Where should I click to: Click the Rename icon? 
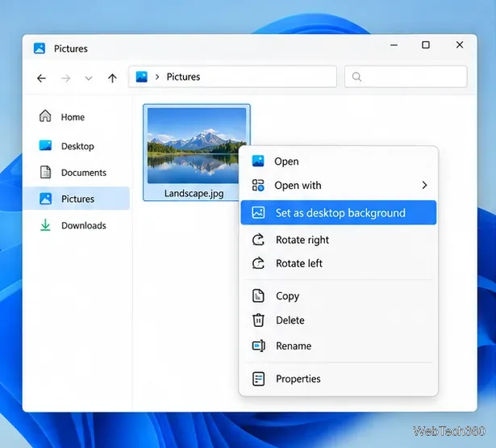point(258,345)
